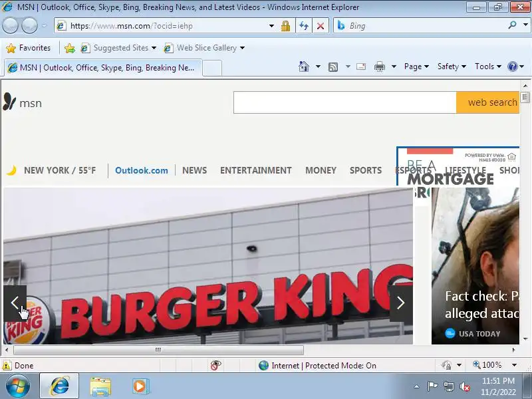This screenshot has width=532, height=399.
Task: Open the Safety menu
Action: (x=452, y=66)
